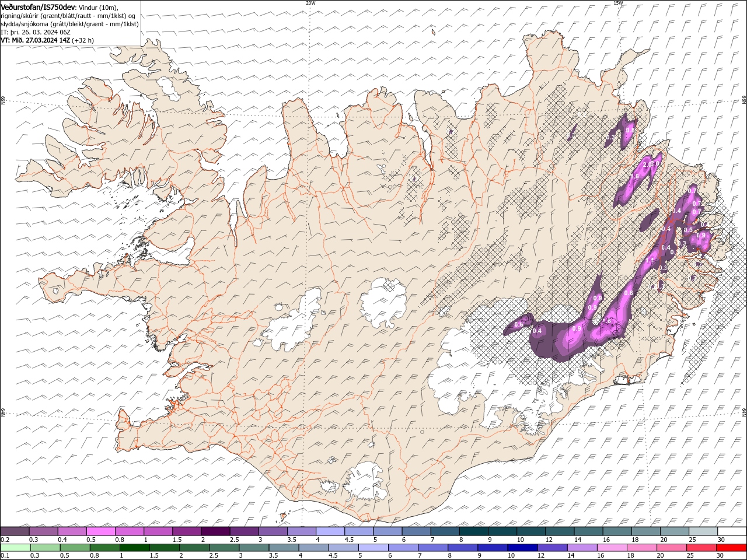This screenshot has width=747, height=560.
Task: Pick the darkest green lower-row swatch labeled 1
Action: (134, 548)
